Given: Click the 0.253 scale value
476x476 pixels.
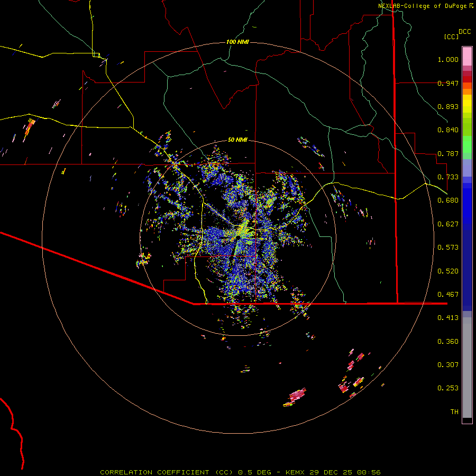Looking at the screenshot, I should coord(448,388).
